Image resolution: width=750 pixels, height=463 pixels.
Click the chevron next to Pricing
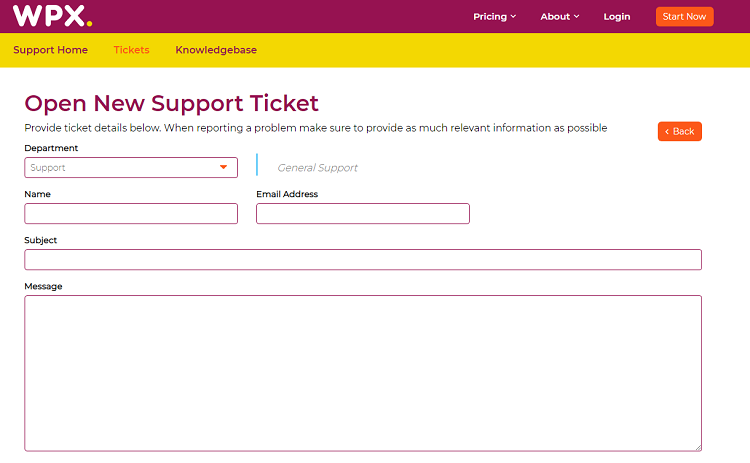(513, 17)
